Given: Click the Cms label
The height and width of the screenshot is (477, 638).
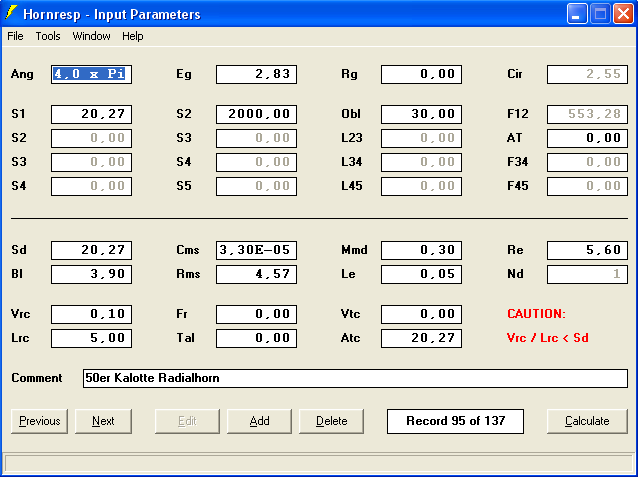Looking at the screenshot, I should click(188, 250).
